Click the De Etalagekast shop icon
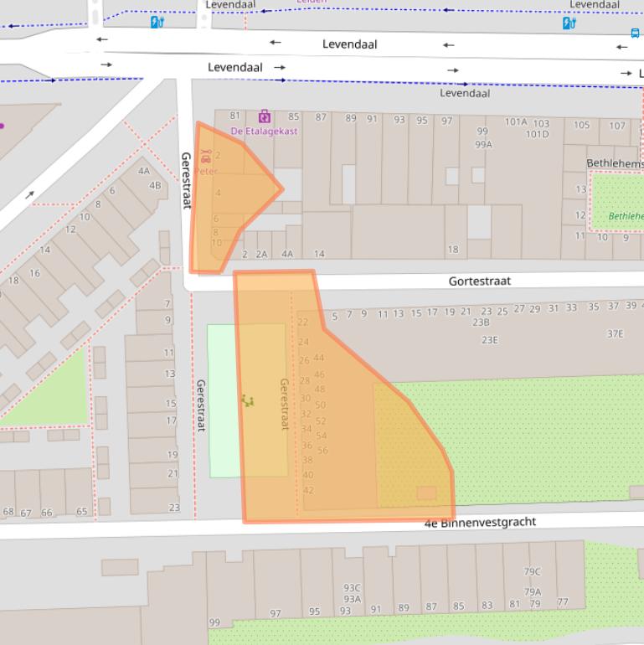This screenshot has height=645, width=644. pyautogui.click(x=265, y=116)
